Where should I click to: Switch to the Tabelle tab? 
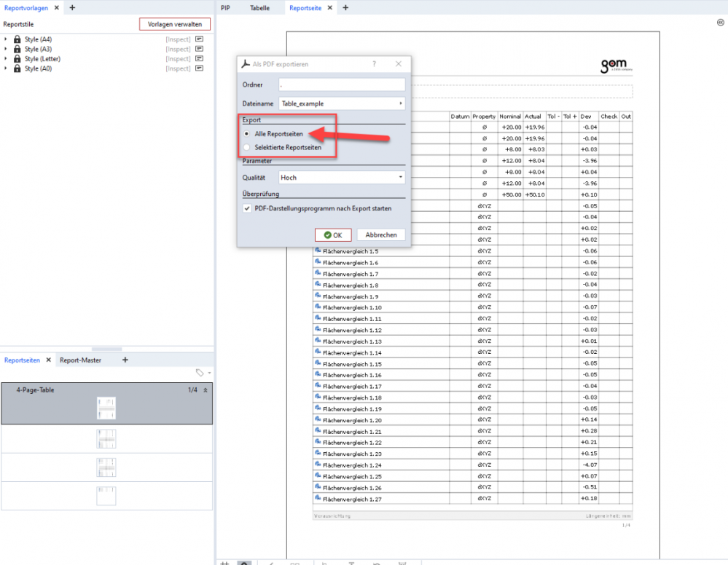click(x=259, y=8)
